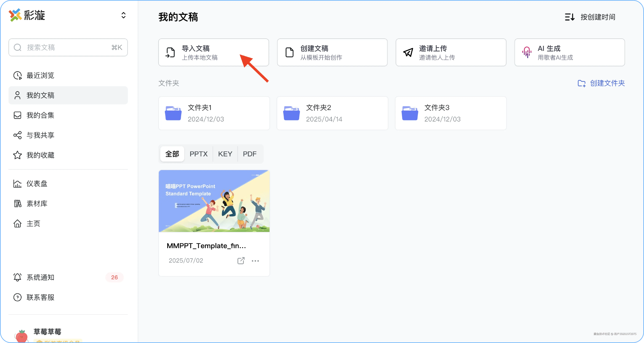Switch to the KEY filter tab

coord(225,154)
